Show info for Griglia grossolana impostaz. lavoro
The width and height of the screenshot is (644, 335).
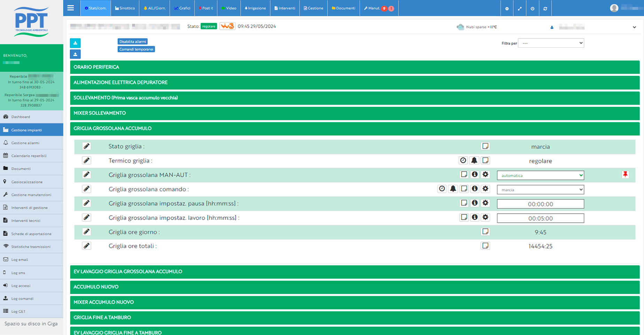pyautogui.click(x=475, y=217)
